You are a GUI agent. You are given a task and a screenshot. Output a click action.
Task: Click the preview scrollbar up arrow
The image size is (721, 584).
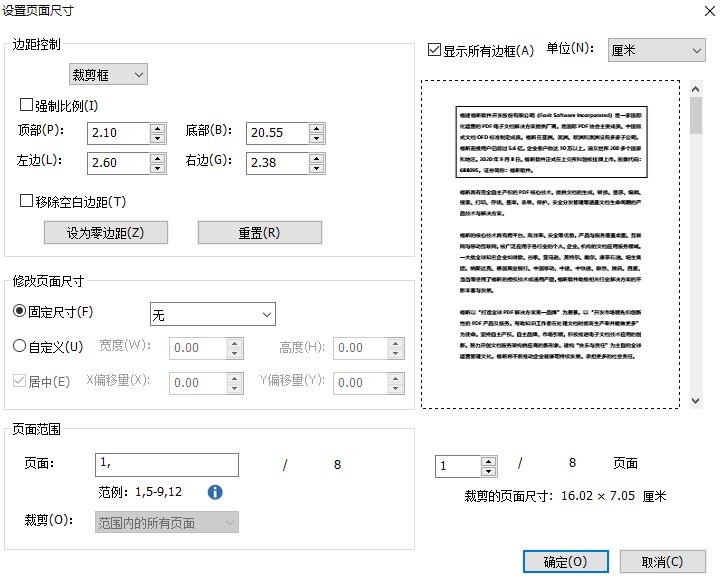tap(696, 89)
